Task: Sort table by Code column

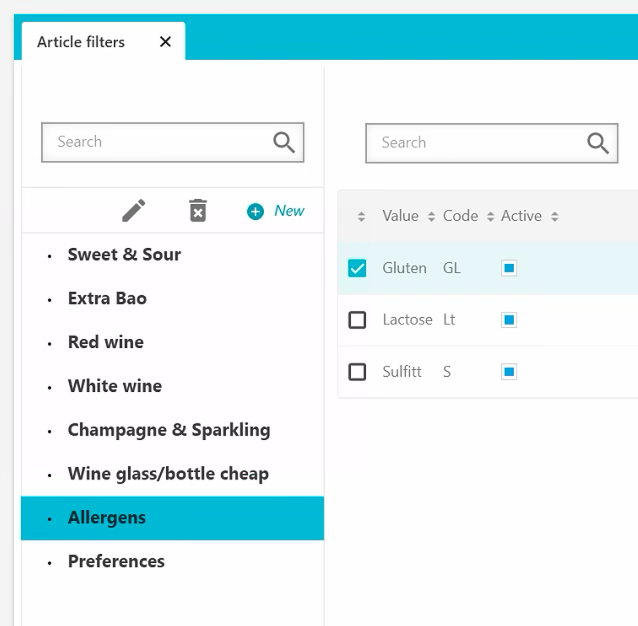Action: (x=461, y=216)
